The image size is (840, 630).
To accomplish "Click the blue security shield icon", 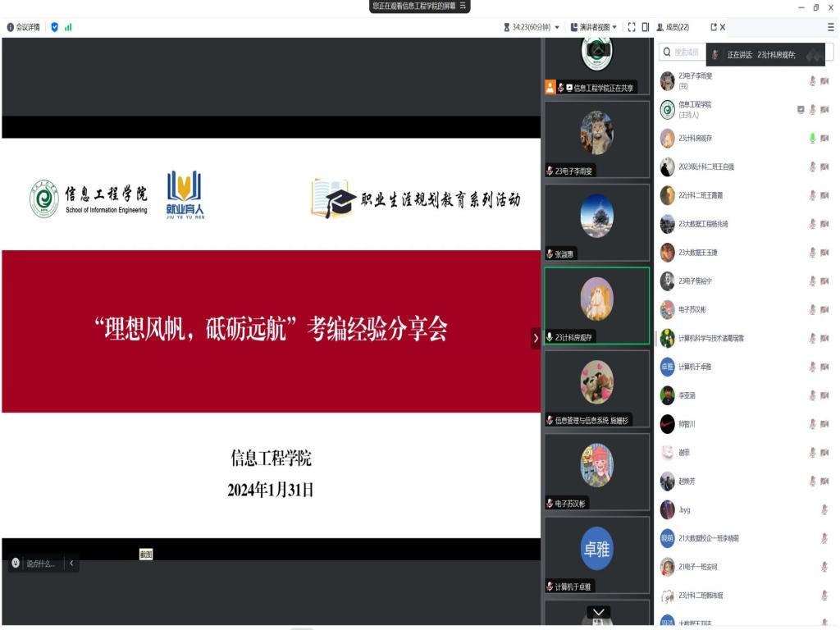I will pos(55,27).
